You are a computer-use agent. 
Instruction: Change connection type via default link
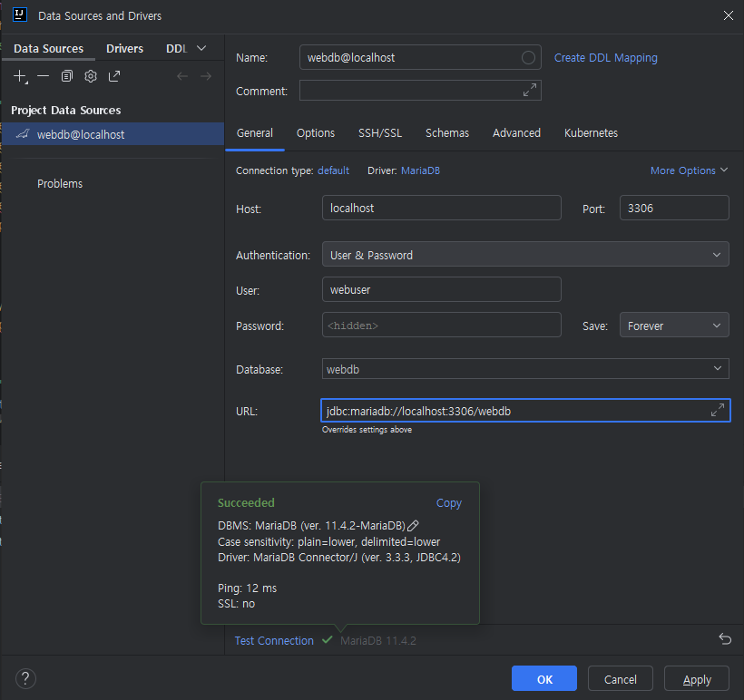(x=333, y=170)
